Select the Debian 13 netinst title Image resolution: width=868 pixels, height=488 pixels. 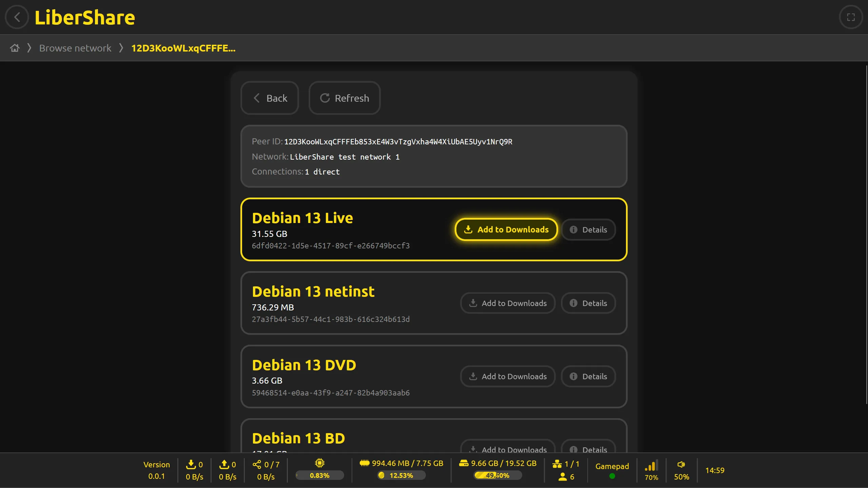point(313,291)
